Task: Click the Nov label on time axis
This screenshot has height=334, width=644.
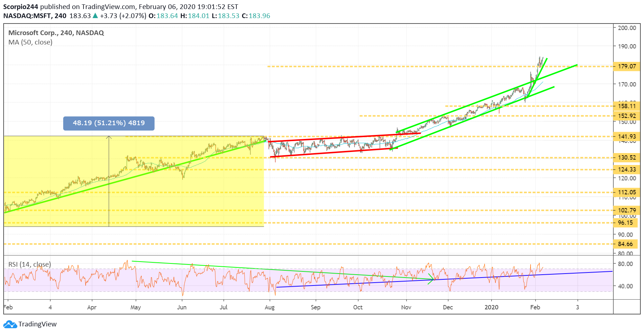Action: (x=406, y=307)
